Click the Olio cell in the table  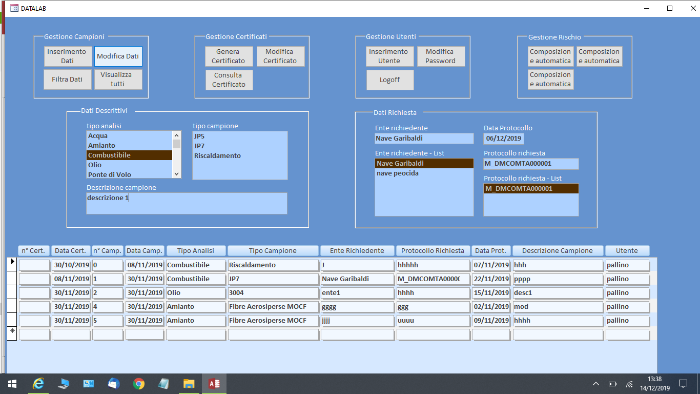(196, 293)
